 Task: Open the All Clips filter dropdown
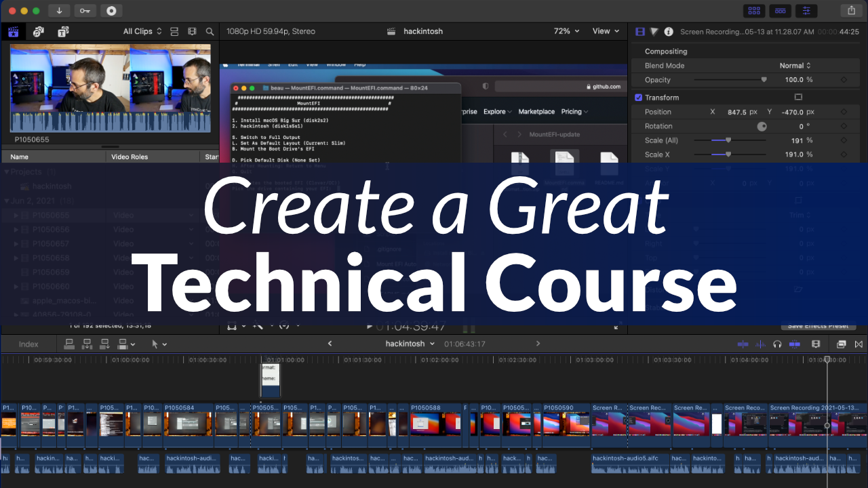(142, 31)
